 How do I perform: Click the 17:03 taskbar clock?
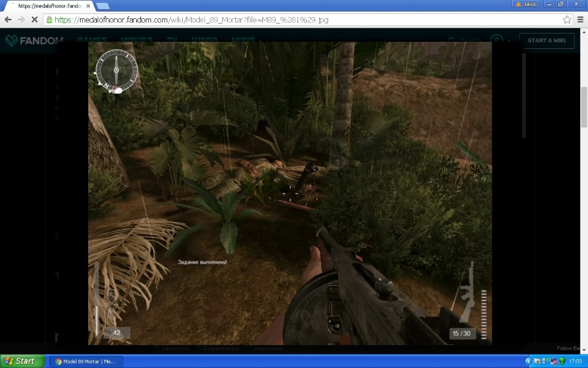point(575,362)
